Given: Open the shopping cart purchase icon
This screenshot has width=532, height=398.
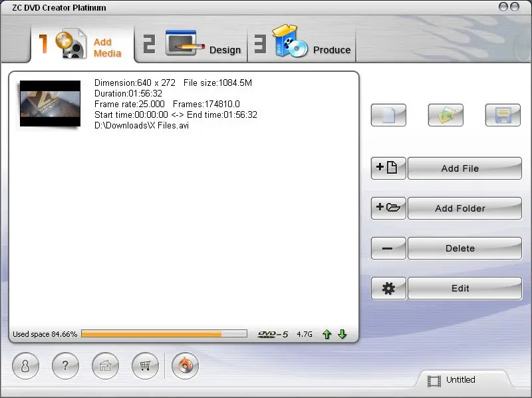Looking at the screenshot, I should click(x=145, y=365).
